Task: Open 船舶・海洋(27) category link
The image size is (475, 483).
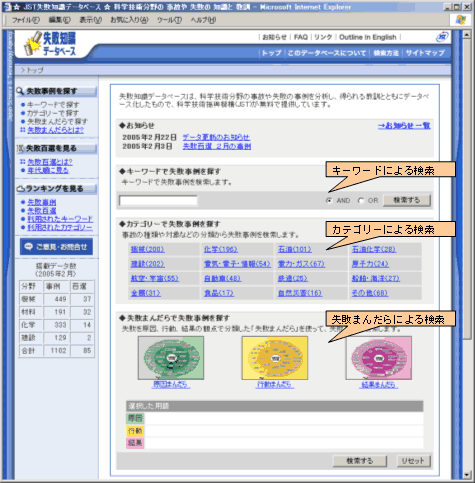Action: (x=376, y=278)
